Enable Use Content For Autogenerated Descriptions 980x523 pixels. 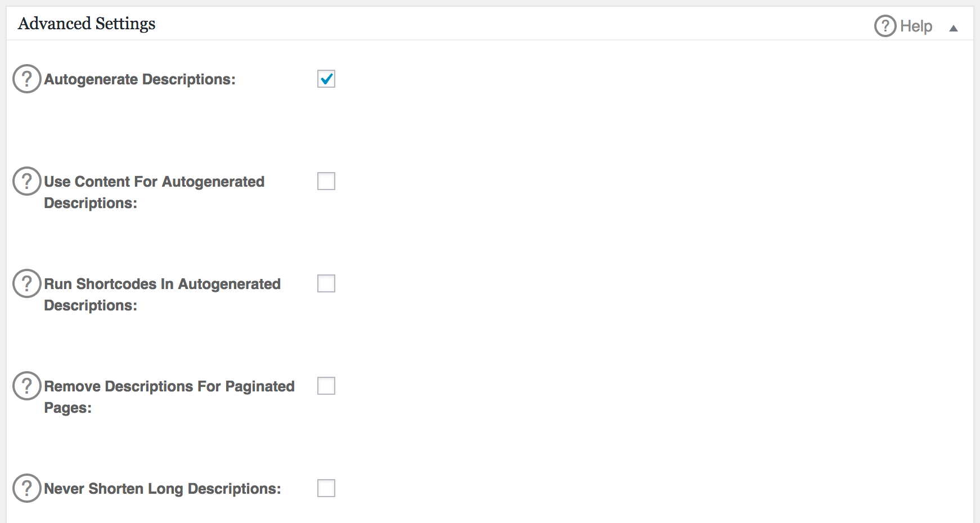click(x=326, y=182)
